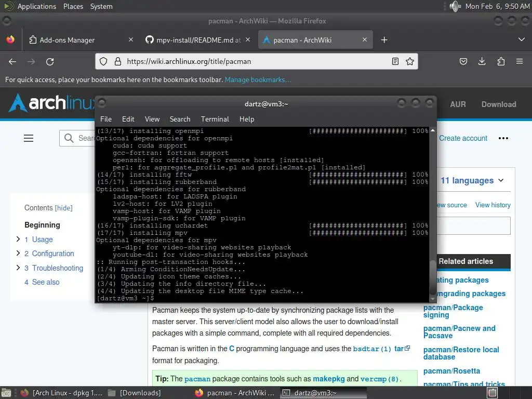Open the pacman/Package signing article

(x=453, y=311)
